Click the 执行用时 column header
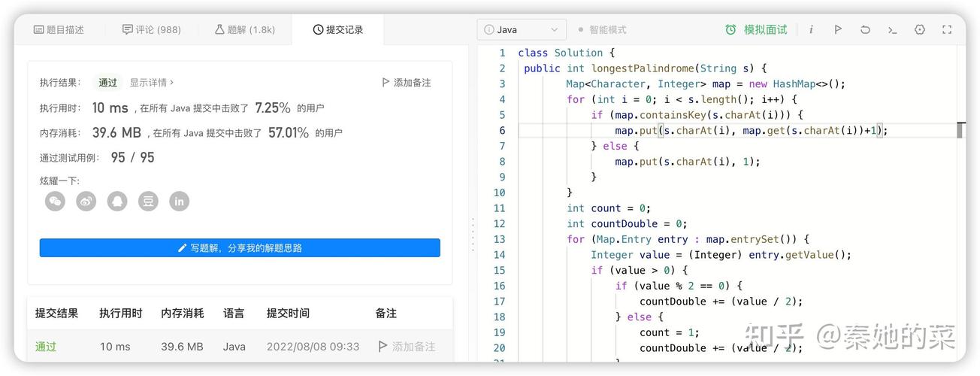The height and width of the screenshot is (376, 980). [121, 314]
